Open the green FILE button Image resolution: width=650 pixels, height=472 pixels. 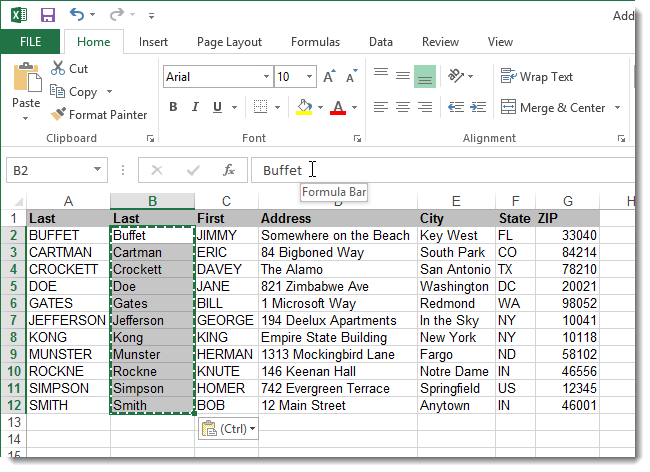pyautogui.click(x=30, y=42)
